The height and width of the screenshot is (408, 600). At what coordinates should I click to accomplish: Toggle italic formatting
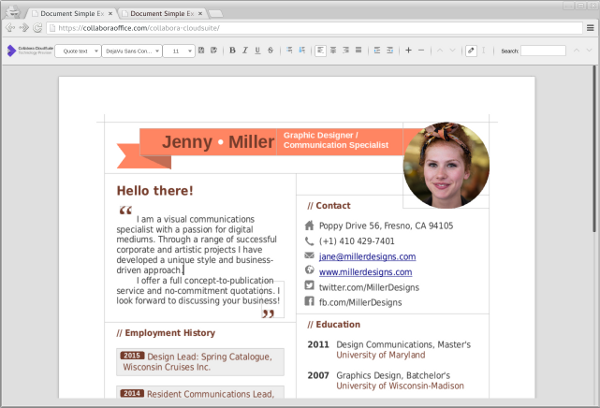pos(245,50)
